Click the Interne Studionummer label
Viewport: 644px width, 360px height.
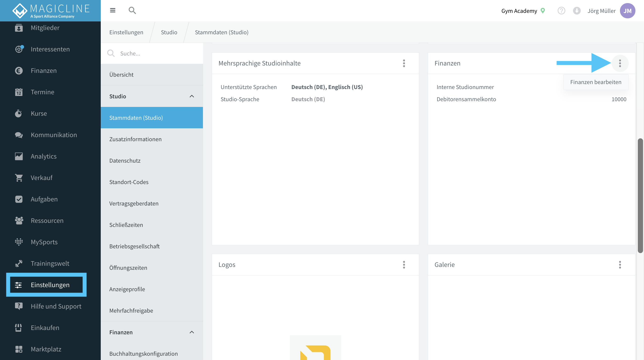click(x=465, y=87)
